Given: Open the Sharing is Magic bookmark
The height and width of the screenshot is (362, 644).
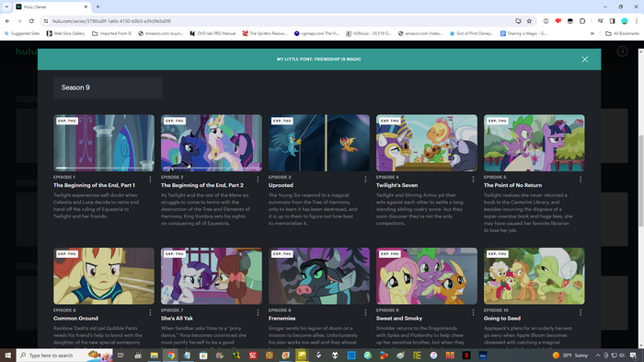Looking at the screenshot, I should coord(523,33).
